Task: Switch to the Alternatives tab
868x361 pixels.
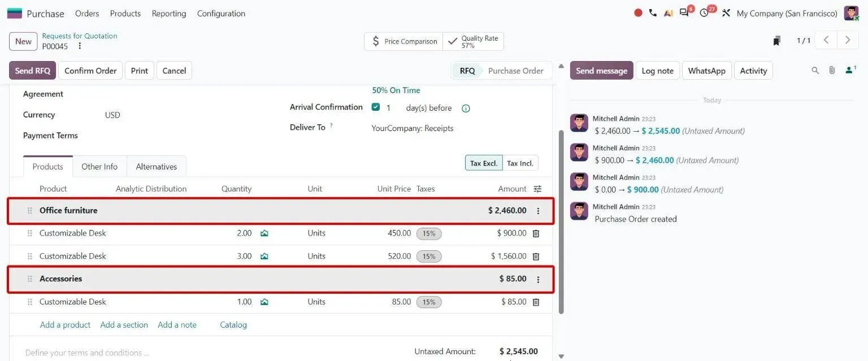Action: (157, 167)
